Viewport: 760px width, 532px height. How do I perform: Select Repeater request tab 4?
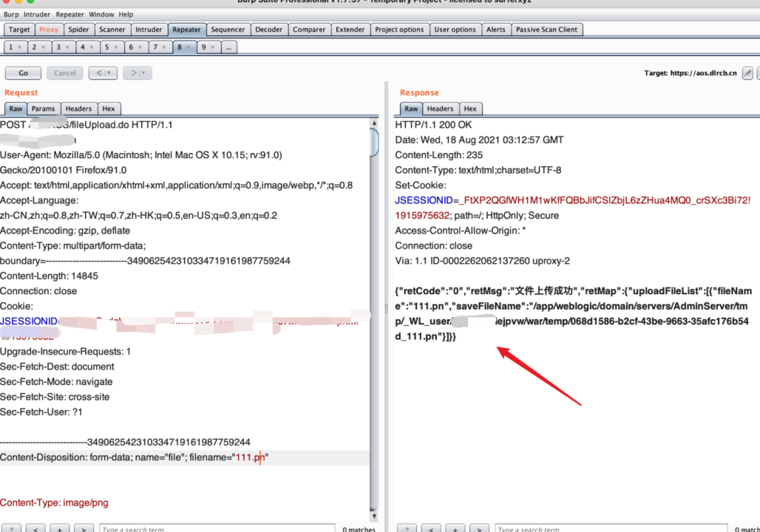pyautogui.click(x=83, y=47)
